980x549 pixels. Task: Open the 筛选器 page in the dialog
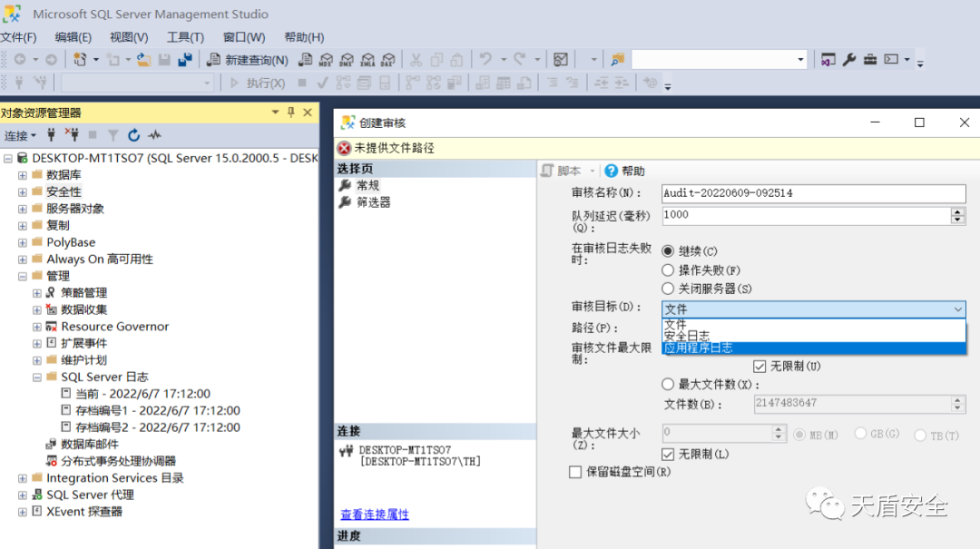coord(373,202)
